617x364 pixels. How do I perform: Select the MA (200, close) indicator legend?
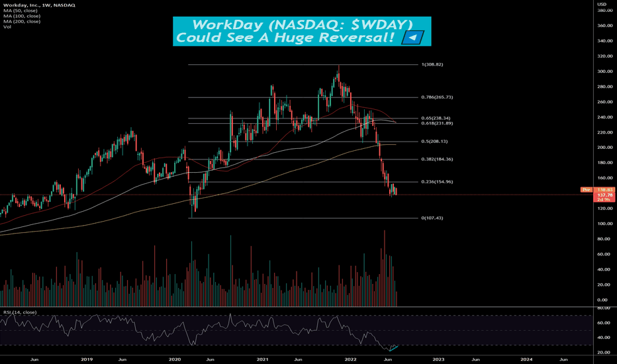tap(22, 21)
